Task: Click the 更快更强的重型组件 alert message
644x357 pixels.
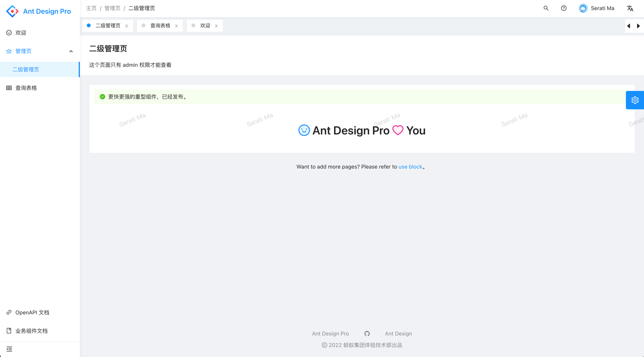Action: [148, 97]
